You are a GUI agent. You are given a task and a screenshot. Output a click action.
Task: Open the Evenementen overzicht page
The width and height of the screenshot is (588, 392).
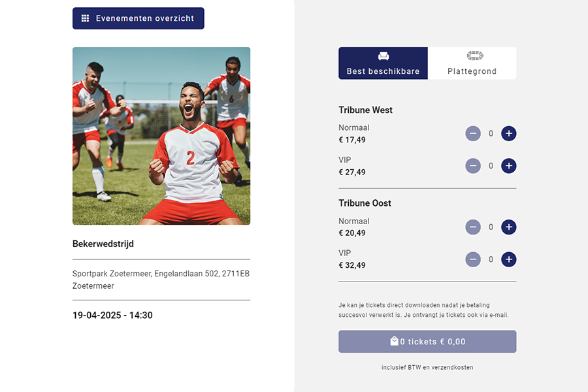[139, 18]
